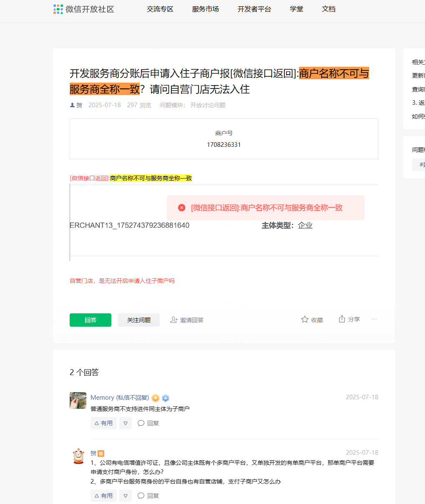
Task: Click the lucky cat avatar of 贺
Action: coord(78,456)
